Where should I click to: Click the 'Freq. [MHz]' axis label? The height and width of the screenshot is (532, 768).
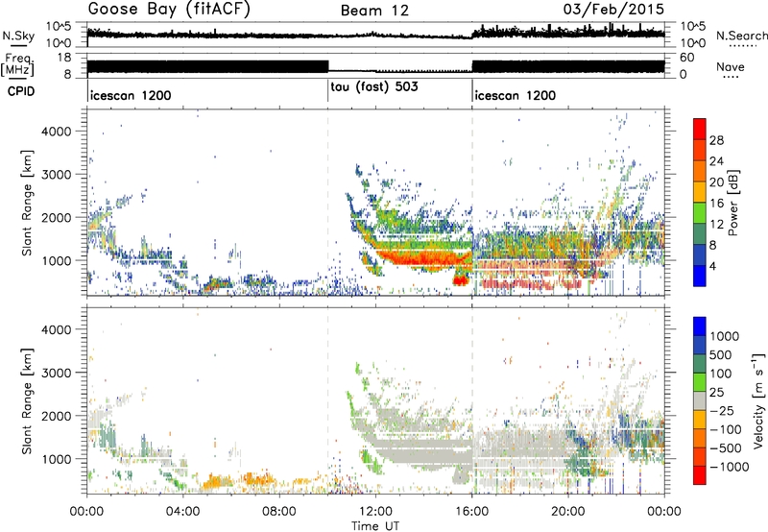[x=18, y=64]
